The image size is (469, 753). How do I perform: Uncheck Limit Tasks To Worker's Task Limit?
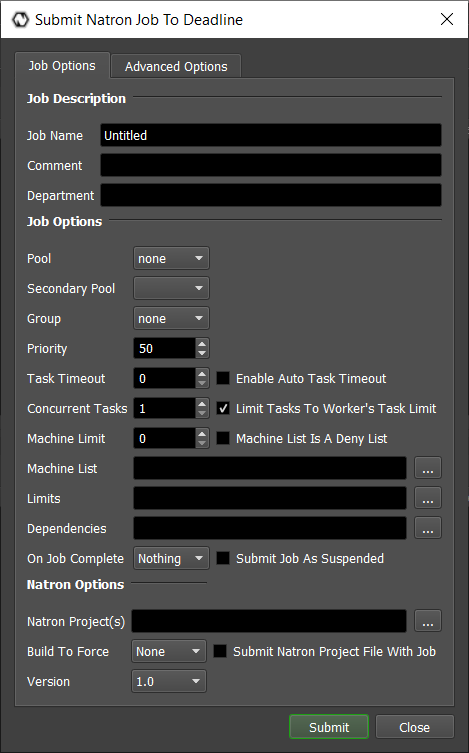tap(223, 408)
